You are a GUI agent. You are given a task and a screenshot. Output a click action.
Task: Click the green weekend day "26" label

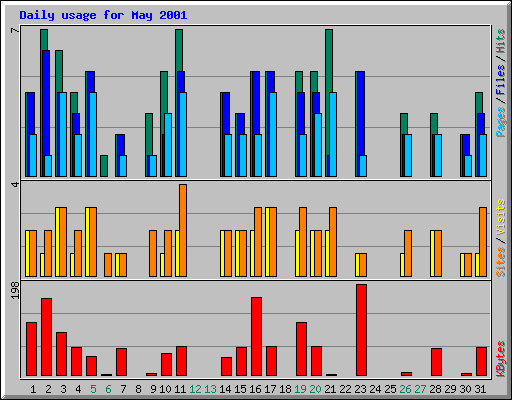405,389
